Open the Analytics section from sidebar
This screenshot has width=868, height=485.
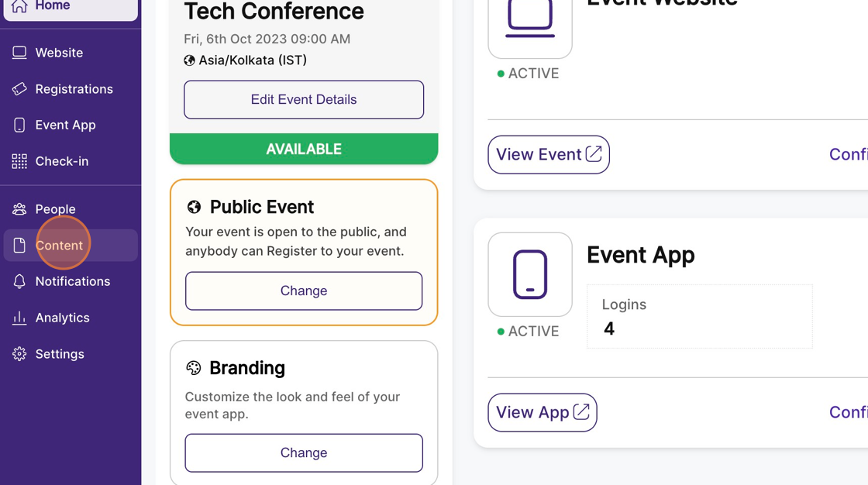coord(62,318)
